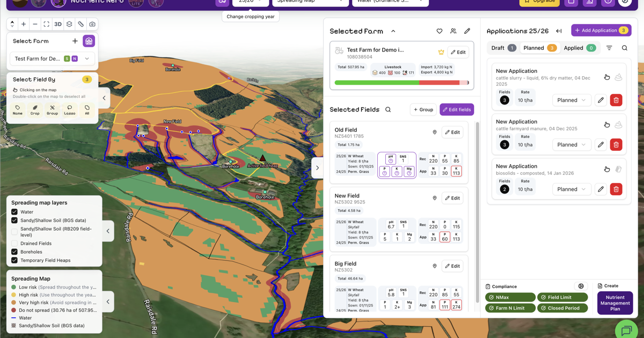Click the Upgrade button

coord(539,2)
